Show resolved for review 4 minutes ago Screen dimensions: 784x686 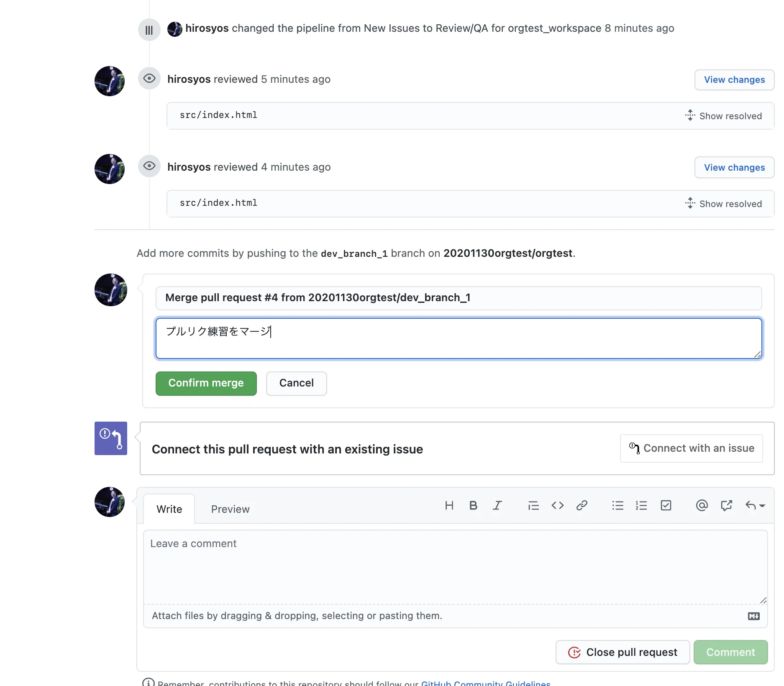723,204
